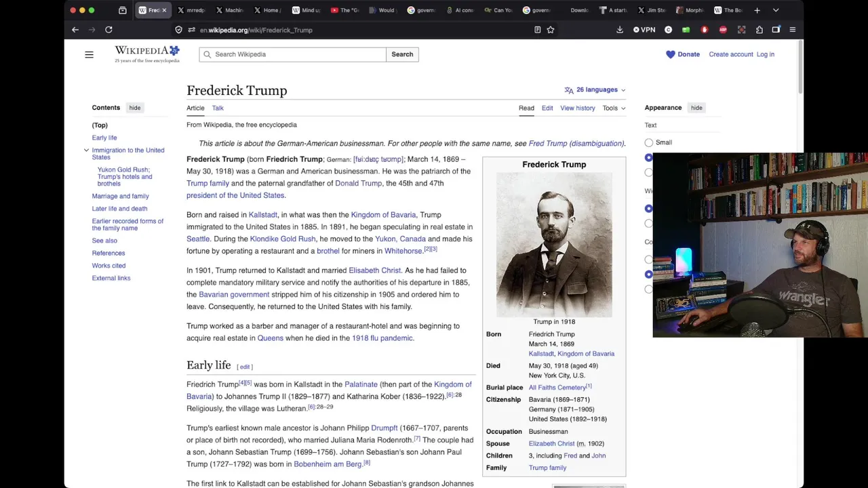
Task: Select the Article tab
Action: (x=195, y=108)
